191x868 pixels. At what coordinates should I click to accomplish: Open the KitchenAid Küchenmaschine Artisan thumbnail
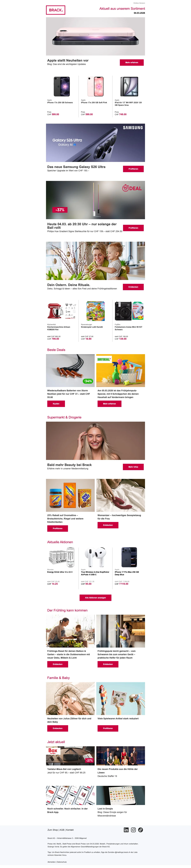62,311
